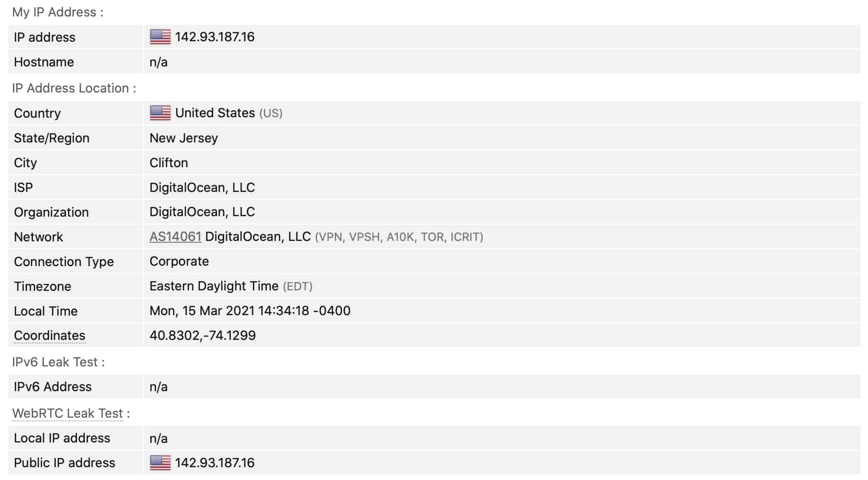Click the Corporate connection type value
This screenshot has height=480, width=868.
coord(179,261)
